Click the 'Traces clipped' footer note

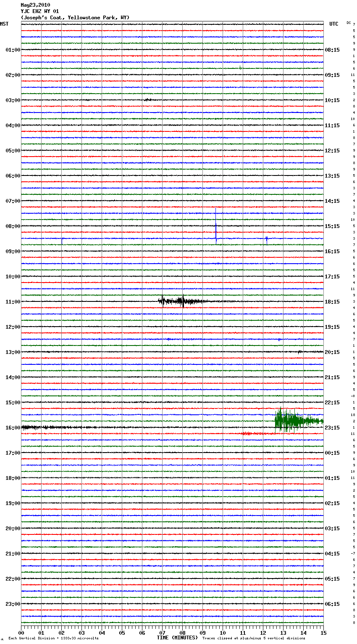click(254, 638)
